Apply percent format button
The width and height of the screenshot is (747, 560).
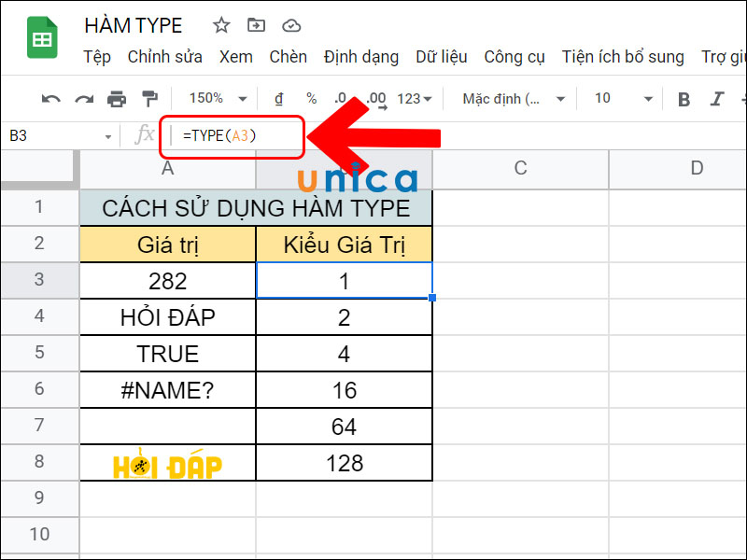(x=311, y=99)
